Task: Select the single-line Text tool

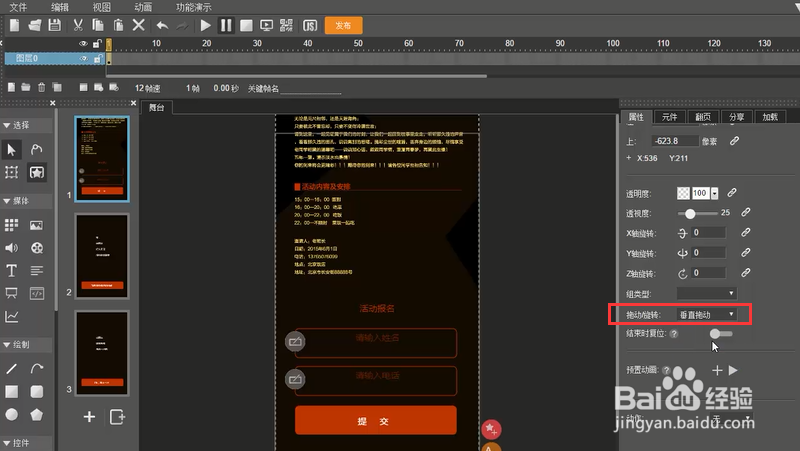Action: point(11,270)
